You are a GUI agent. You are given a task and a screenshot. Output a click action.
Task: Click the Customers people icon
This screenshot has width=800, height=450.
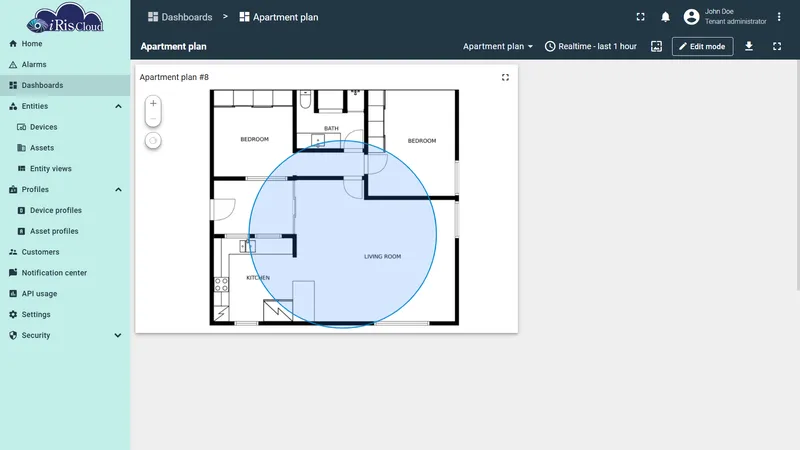13,252
